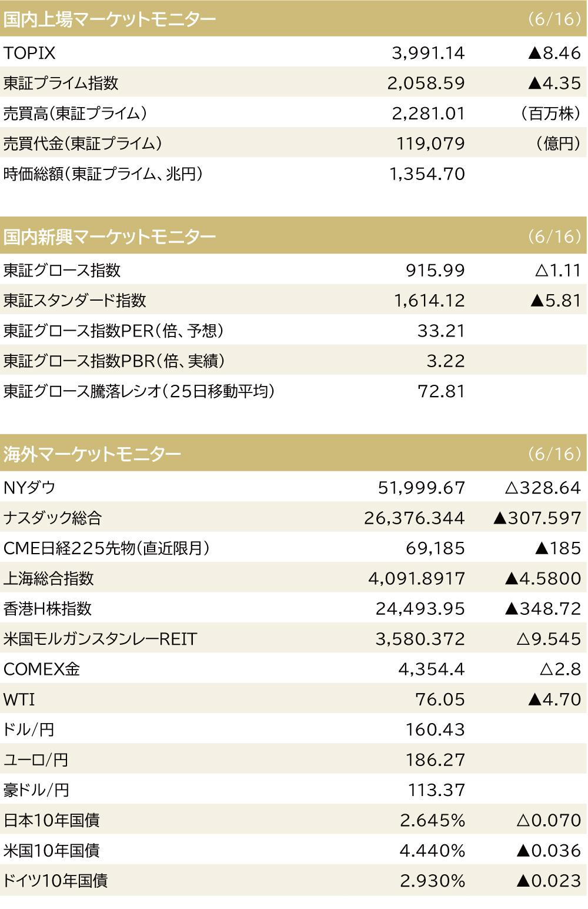Select the CME日経225先物 label
The height and width of the screenshot is (909, 588).
(x=106, y=548)
